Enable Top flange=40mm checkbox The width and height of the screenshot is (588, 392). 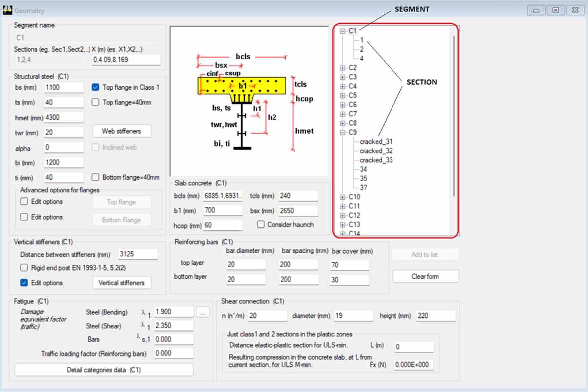coord(96,103)
